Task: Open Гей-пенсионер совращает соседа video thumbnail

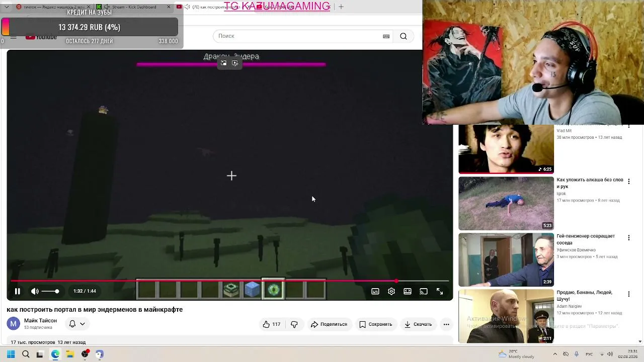Action: 506,259
